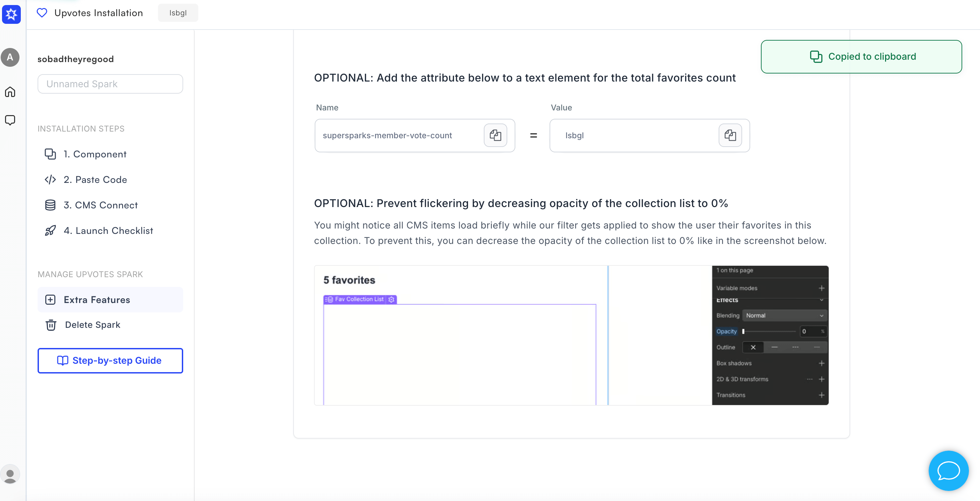Dismiss the Copied to clipboard notification
980x501 pixels.
pyautogui.click(x=861, y=57)
